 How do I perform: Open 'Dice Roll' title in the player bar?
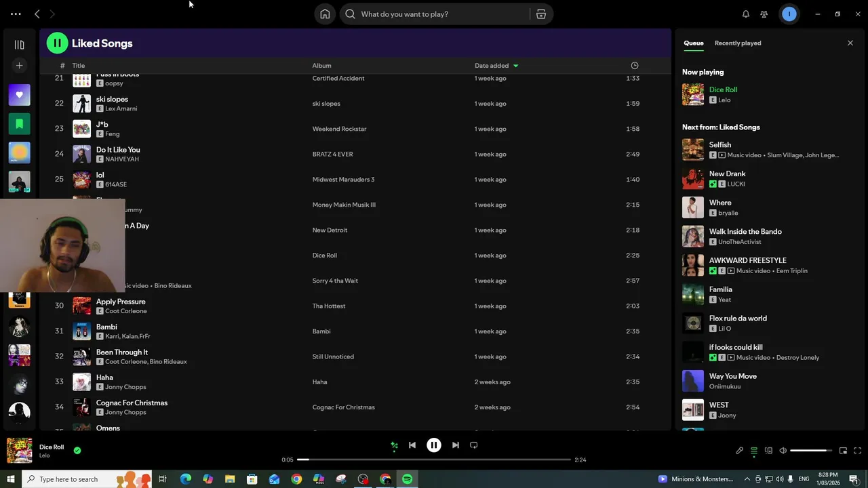pos(52,447)
